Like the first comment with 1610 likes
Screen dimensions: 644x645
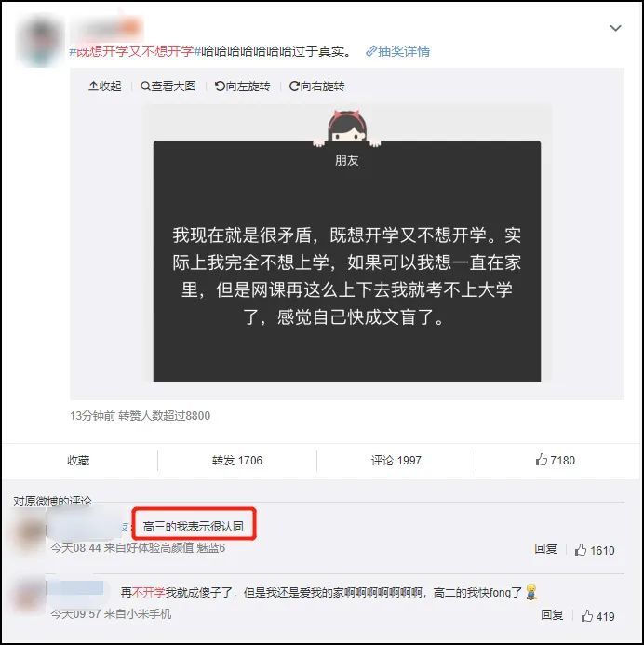[x=595, y=550]
